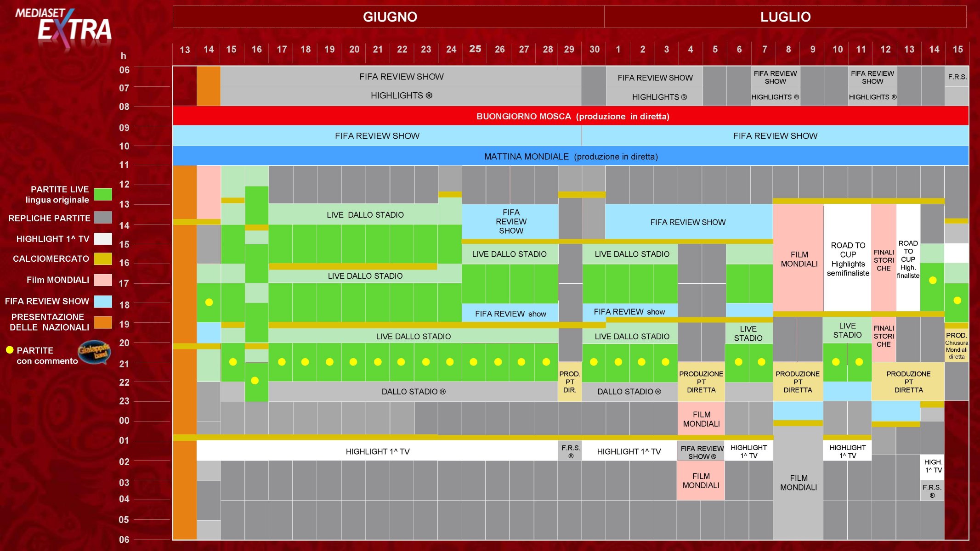Screen dimensions: 980x551
Task: Click the PRESENTAZIONE DELLE NAZIONALI legend label
Action: 49,322
